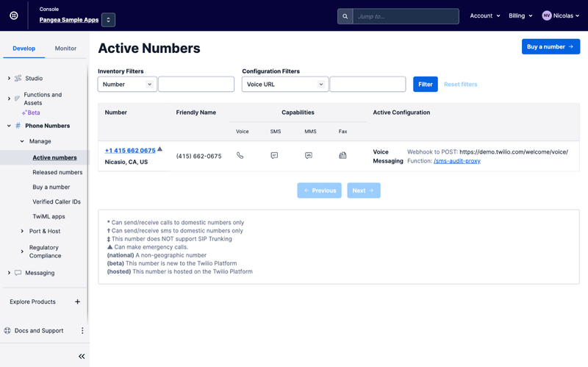Screen dimensions: 588x367
Task: Open the Number inventory filter dropdown
Action: pyautogui.click(x=127, y=85)
